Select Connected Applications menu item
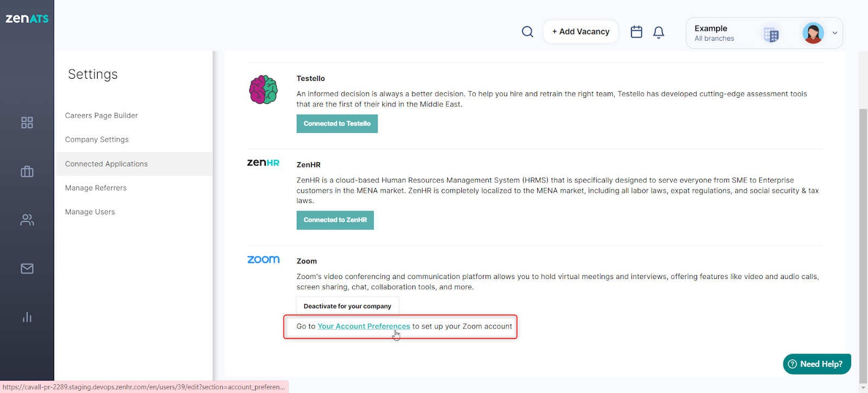This screenshot has height=393, width=868. tap(134, 164)
